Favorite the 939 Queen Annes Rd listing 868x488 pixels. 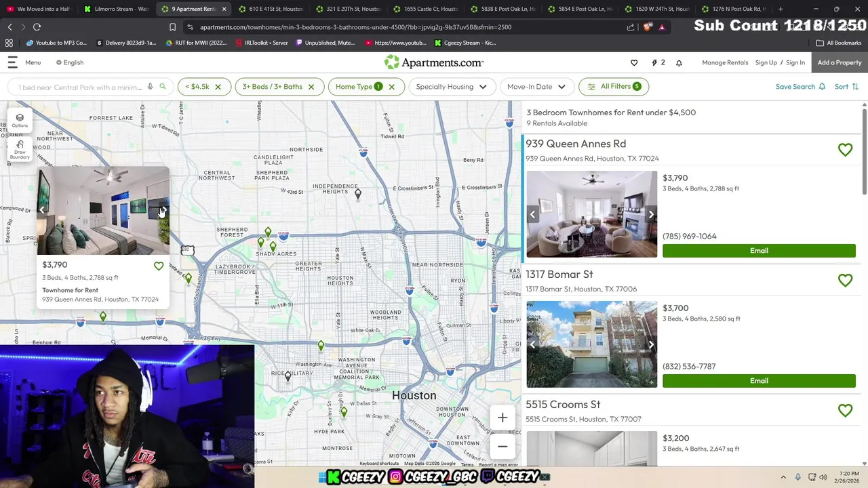(x=845, y=150)
